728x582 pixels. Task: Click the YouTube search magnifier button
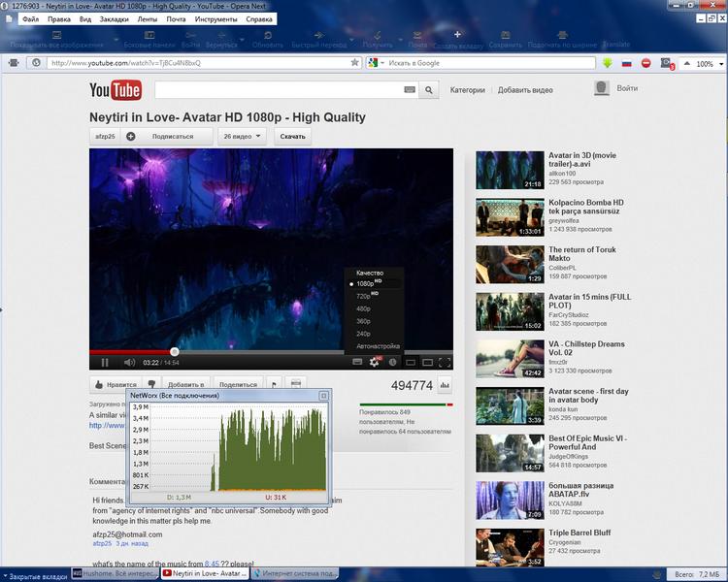click(x=429, y=90)
